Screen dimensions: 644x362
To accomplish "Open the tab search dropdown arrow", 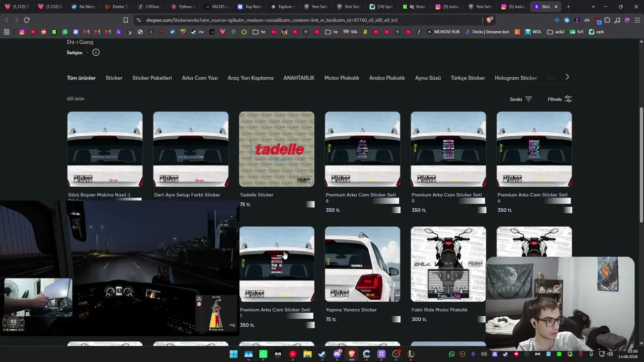I will (x=593, y=7).
